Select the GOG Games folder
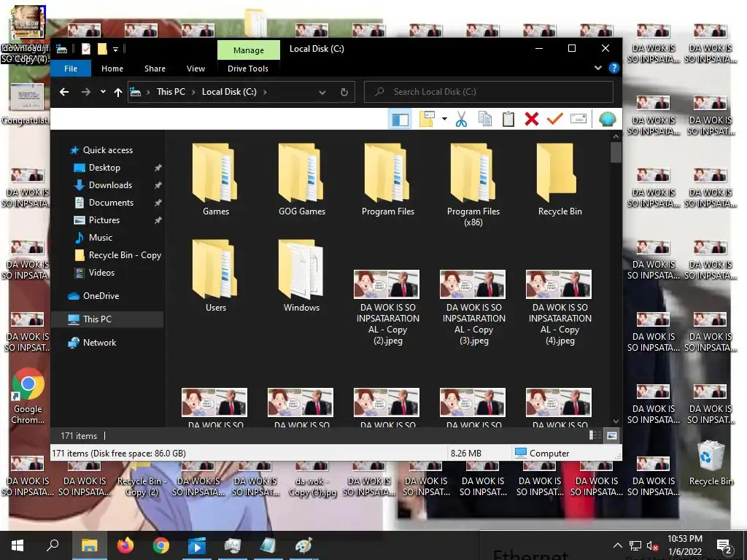The height and width of the screenshot is (560, 747). tap(301, 179)
